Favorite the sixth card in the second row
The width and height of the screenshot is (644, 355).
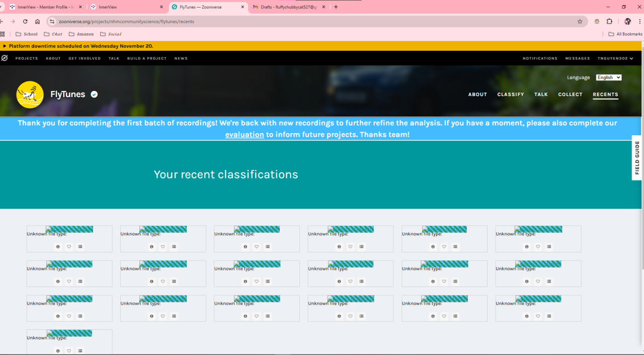(x=538, y=281)
